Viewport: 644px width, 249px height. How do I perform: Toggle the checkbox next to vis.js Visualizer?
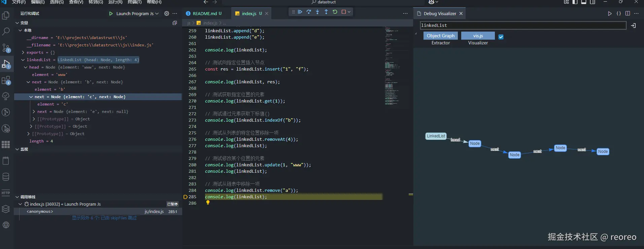501,37
